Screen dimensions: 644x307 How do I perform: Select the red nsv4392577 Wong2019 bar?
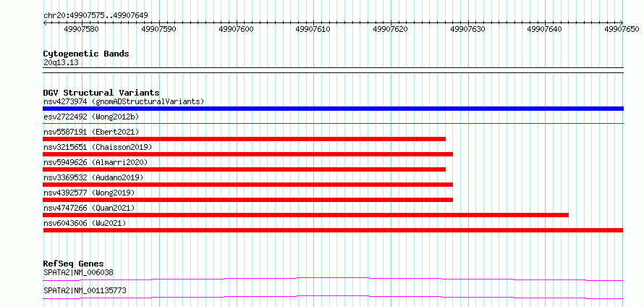tap(247, 200)
